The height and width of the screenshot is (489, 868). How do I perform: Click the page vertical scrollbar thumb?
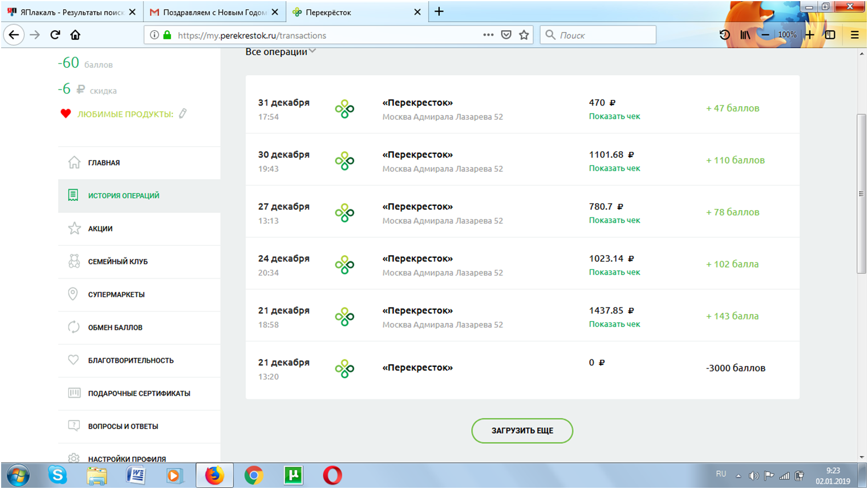861,194
